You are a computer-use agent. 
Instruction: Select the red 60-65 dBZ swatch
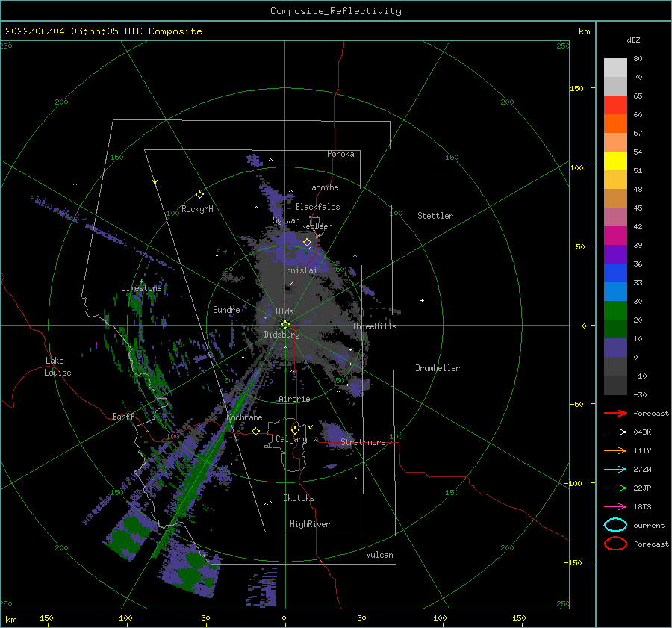615,105
